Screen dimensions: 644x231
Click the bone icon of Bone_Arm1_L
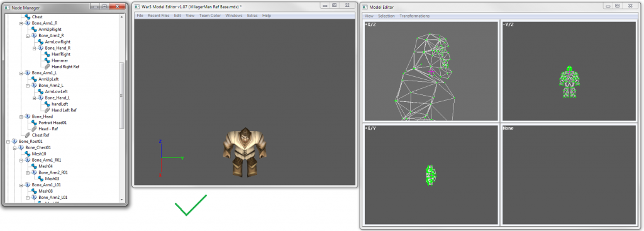[x=28, y=73]
